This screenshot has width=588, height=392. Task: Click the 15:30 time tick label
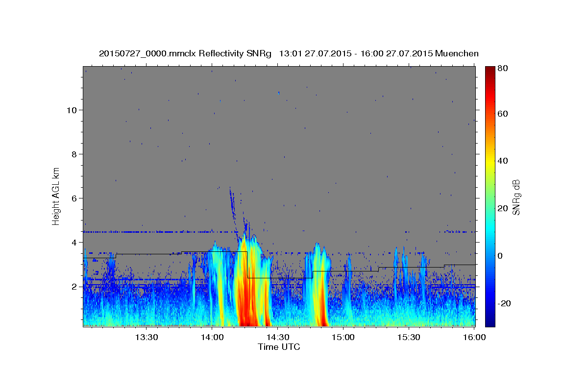click(409, 337)
